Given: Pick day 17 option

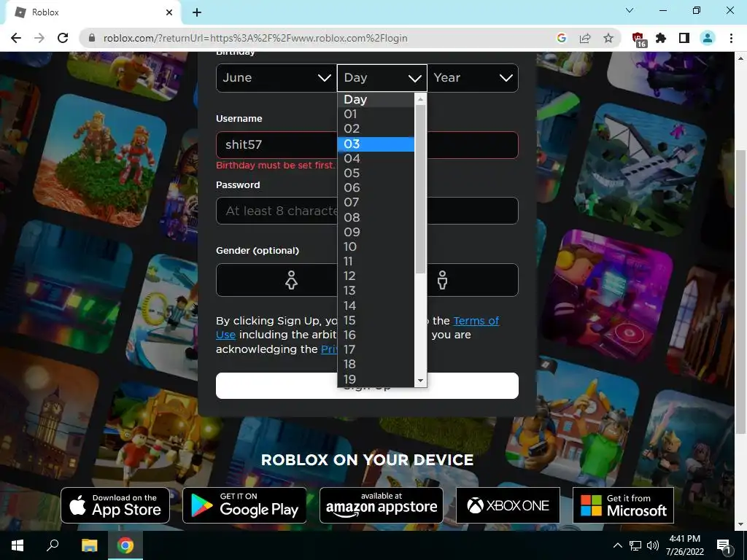Looking at the screenshot, I should click(x=376, y=350).
